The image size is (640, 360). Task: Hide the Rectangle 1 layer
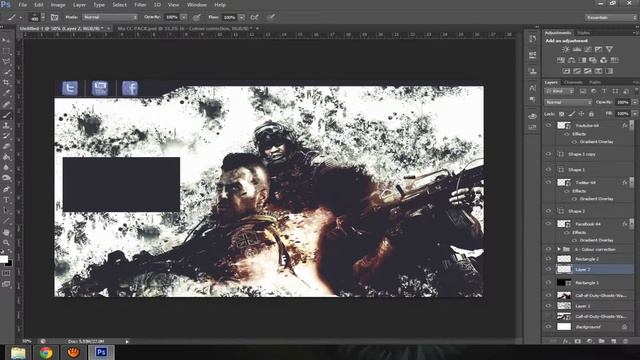[548, 282]
